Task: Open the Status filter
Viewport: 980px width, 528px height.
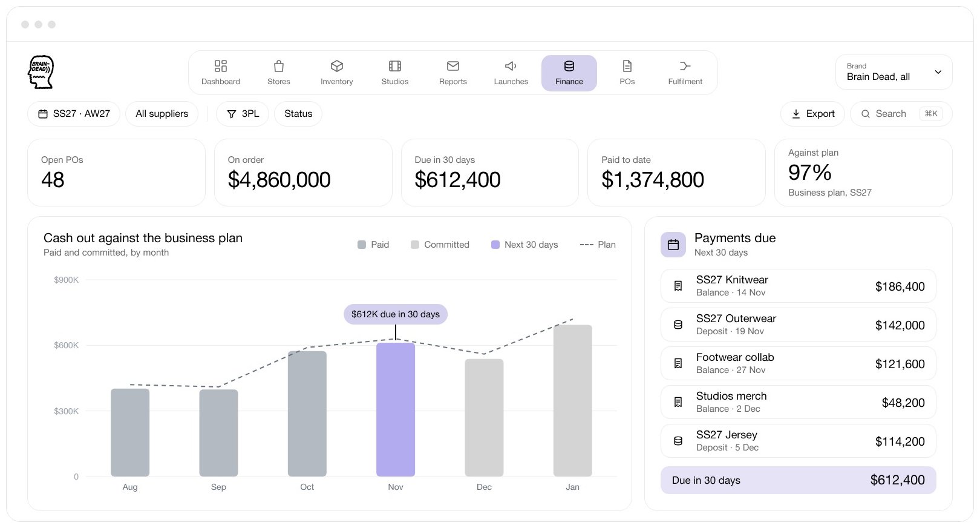Action: coord(298,114)
